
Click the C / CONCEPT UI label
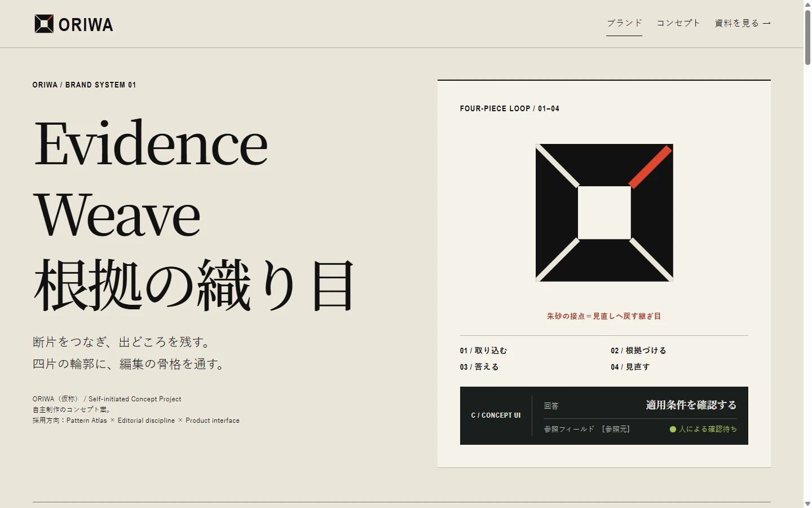[x=496, y=415]
